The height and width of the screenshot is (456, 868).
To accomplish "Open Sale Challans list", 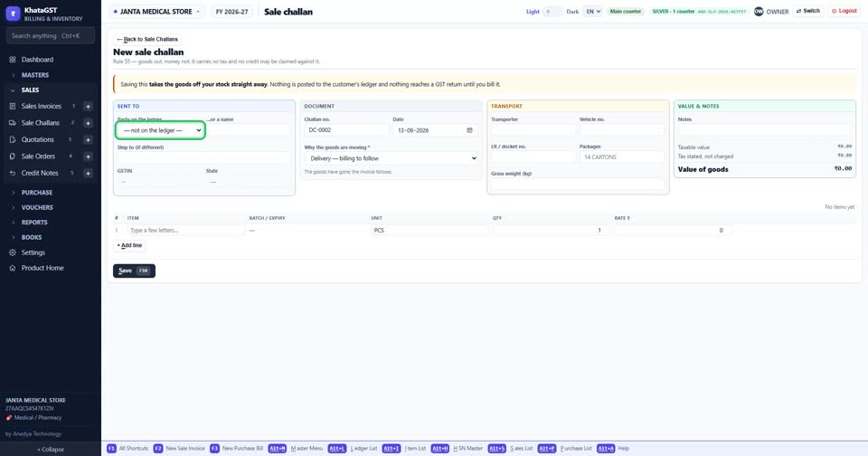I will point(40,122).
